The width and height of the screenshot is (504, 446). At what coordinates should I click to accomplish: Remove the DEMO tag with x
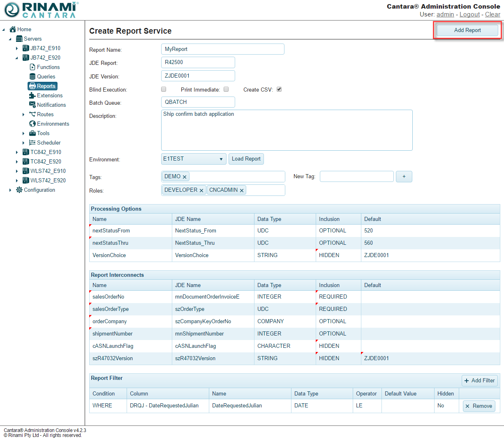tap(185, 177)
